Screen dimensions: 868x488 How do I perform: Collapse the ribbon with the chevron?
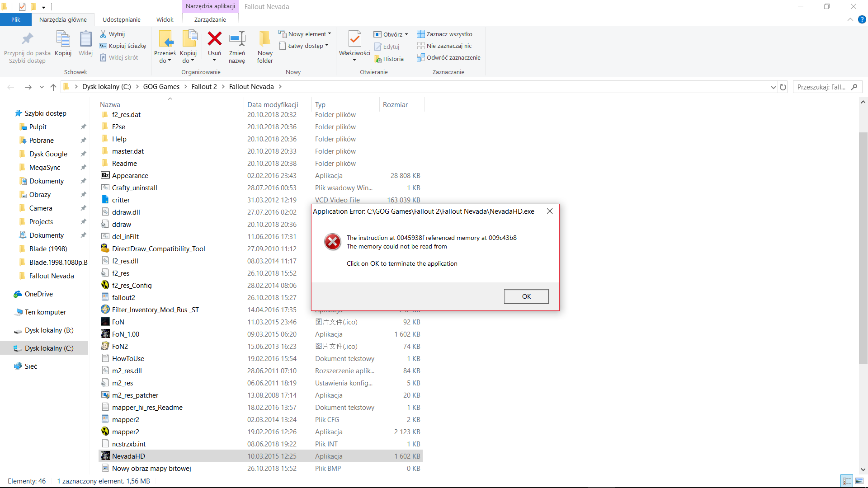(850, 19)
